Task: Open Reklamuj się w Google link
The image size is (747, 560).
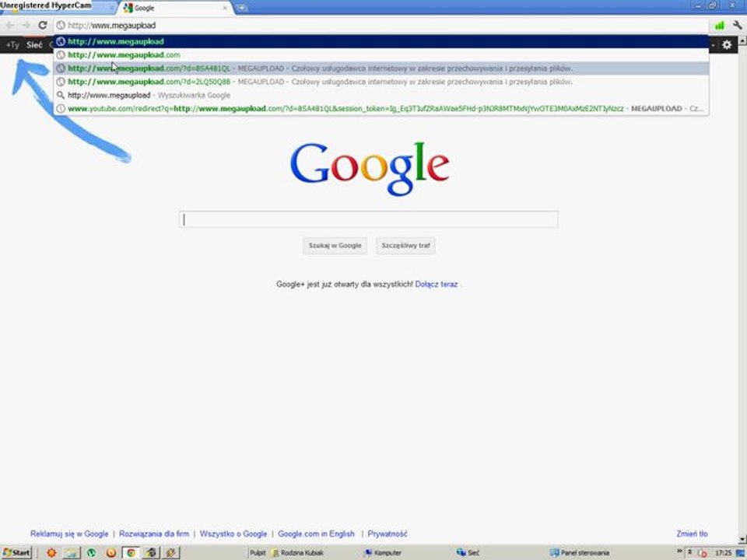Action: [69, 534]
